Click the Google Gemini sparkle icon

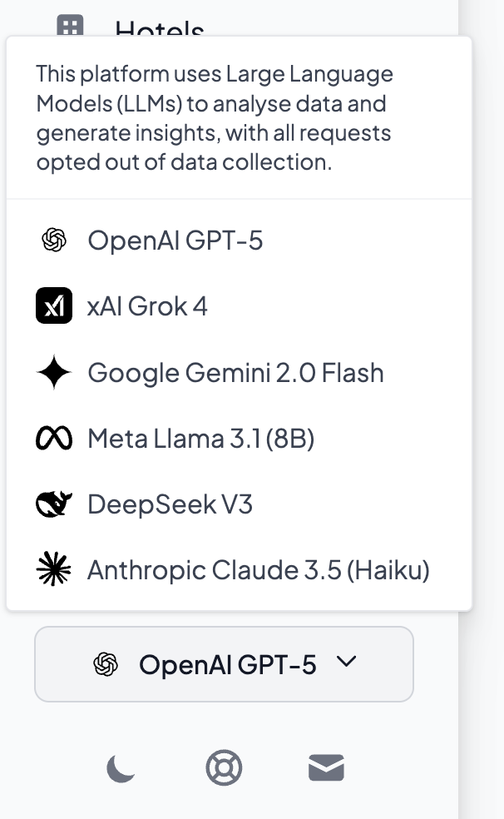coord(54,373)
